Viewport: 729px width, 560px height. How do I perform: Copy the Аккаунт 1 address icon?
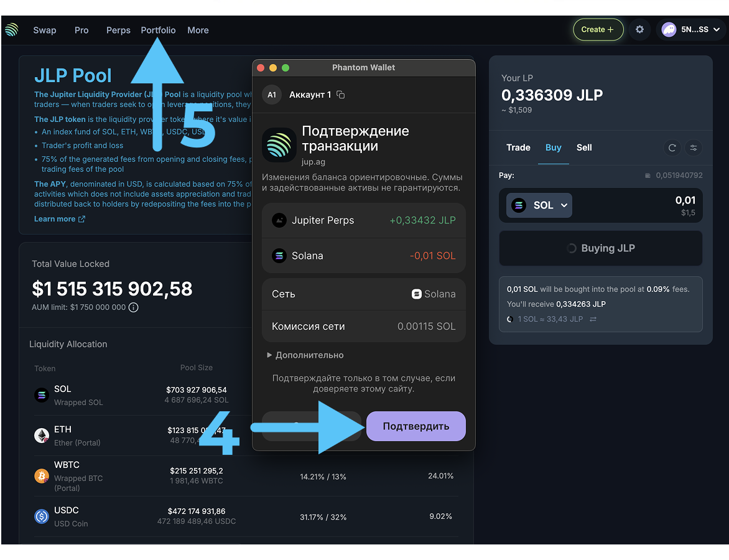click(x=340, y=95)
